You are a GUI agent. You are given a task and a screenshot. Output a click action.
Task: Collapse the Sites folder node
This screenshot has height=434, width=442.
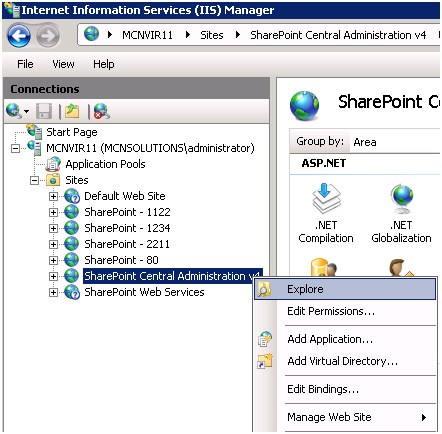pos(34,180)
